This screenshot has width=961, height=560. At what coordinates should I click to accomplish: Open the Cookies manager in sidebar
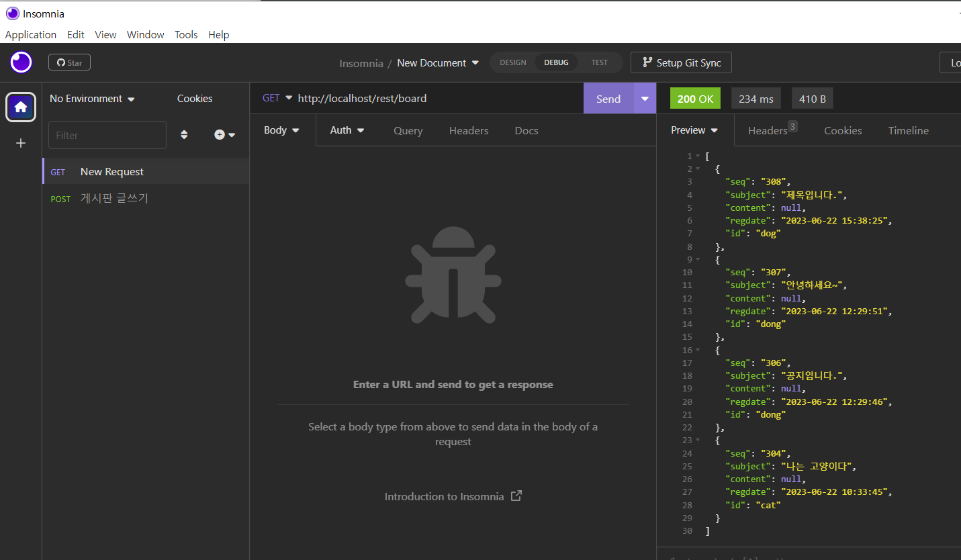[x=195, y=99]
